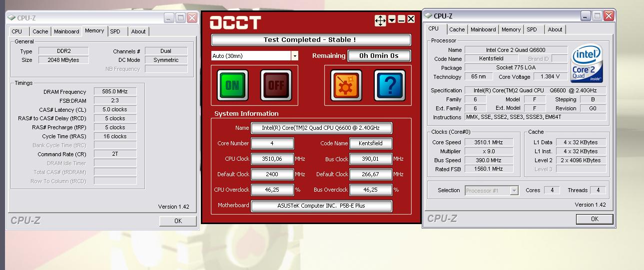Viewport: 644px width, 270px height.
Task: Open About tab in left CPU-Z window
Action: pyautogui.click(x=138, y=31)
